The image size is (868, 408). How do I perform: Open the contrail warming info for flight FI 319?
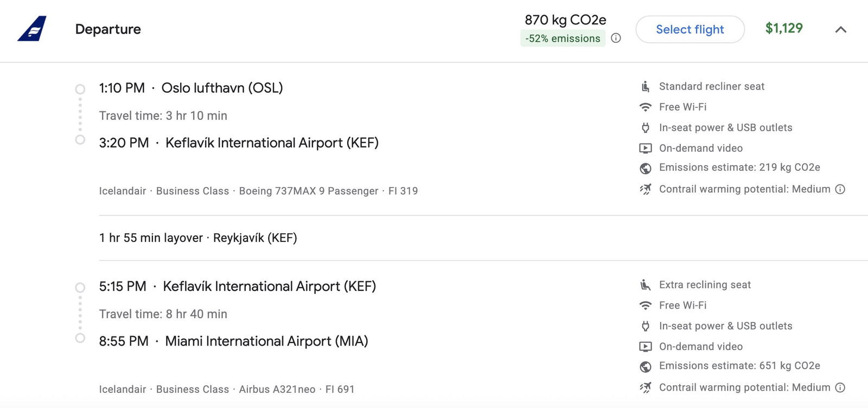840,189
